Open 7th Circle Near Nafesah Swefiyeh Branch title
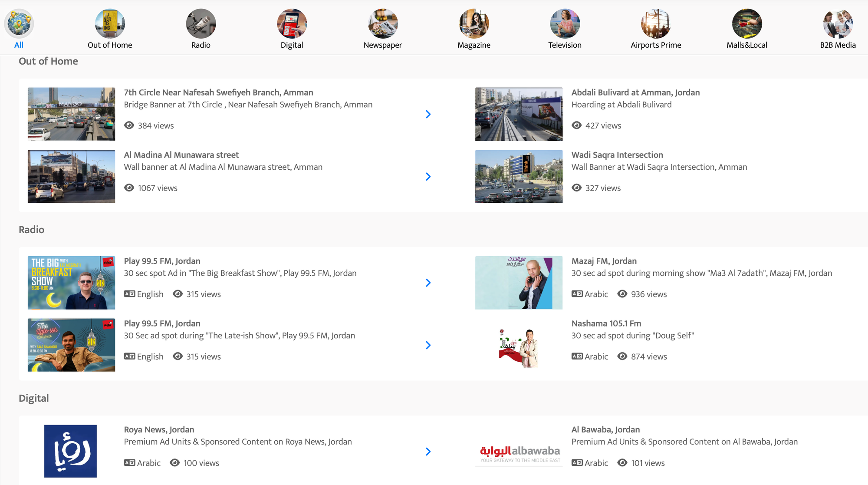868x485 pixels. coord(218,92)
